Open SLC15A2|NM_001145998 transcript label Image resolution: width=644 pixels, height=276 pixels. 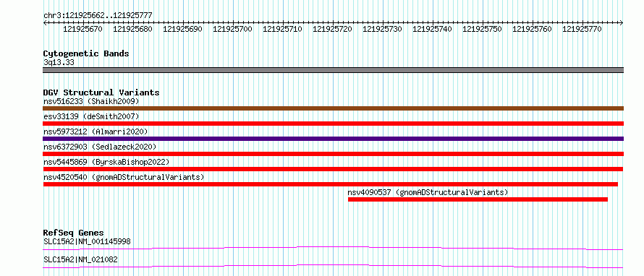point(87,241)
